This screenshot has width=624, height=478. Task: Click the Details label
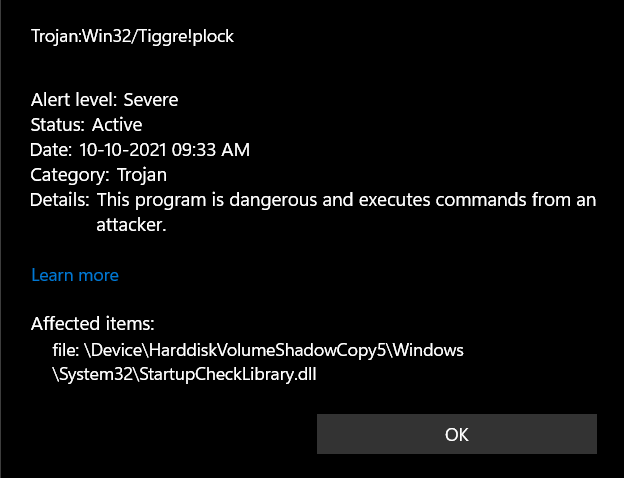point(60,200)
